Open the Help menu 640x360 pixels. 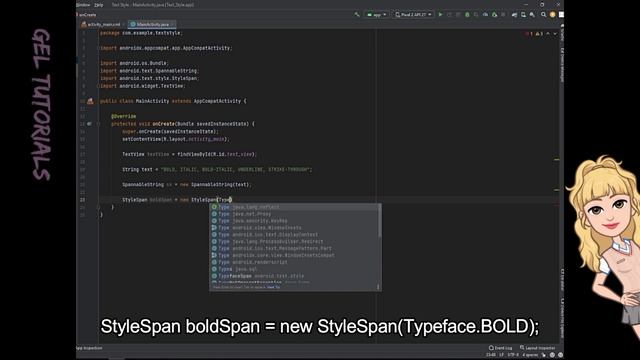pyautogui.click(x=99, y=5)
